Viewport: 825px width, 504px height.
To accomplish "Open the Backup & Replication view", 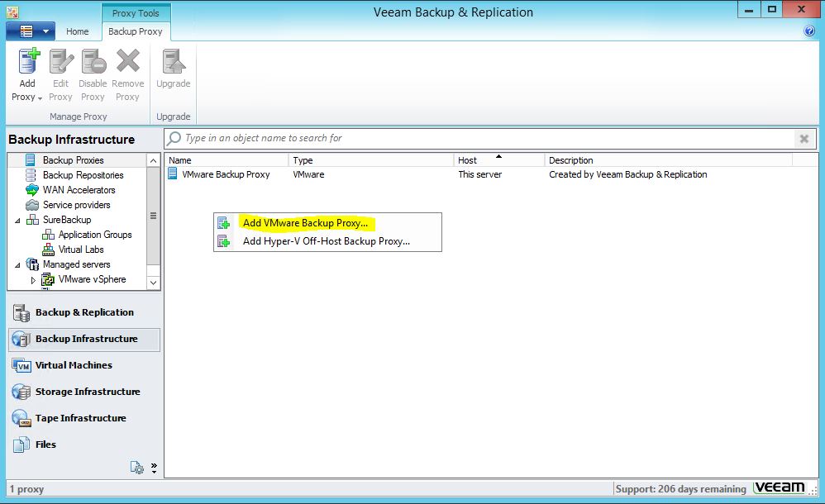I will click(84, 312).
